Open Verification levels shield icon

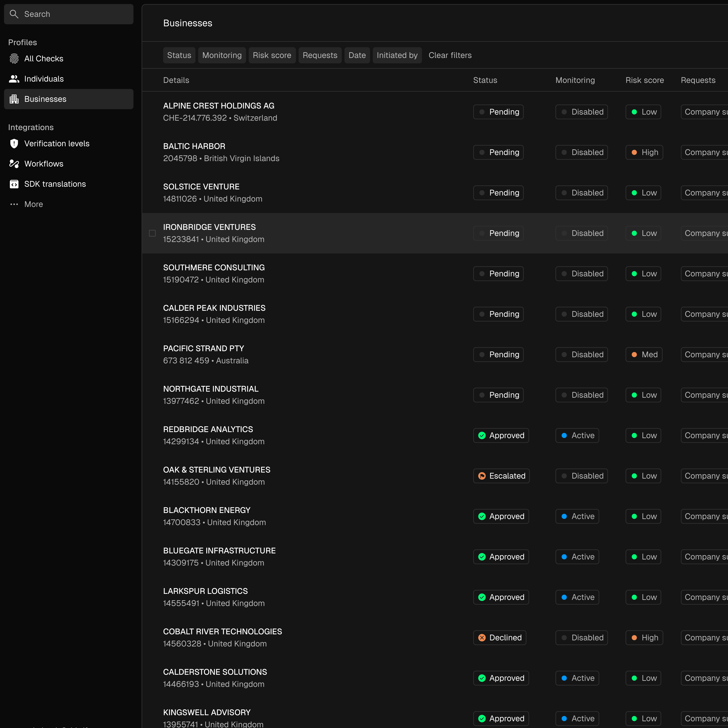tap(14, 144)
